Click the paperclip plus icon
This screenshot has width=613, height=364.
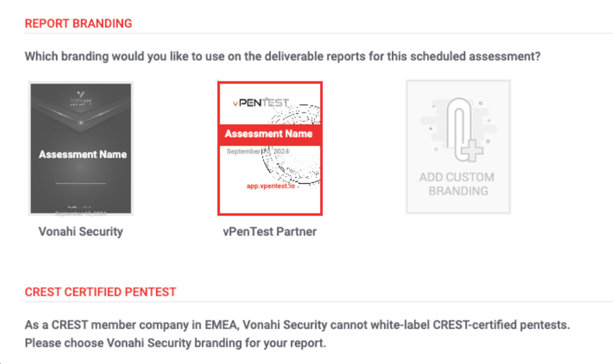tap(458, 132)
